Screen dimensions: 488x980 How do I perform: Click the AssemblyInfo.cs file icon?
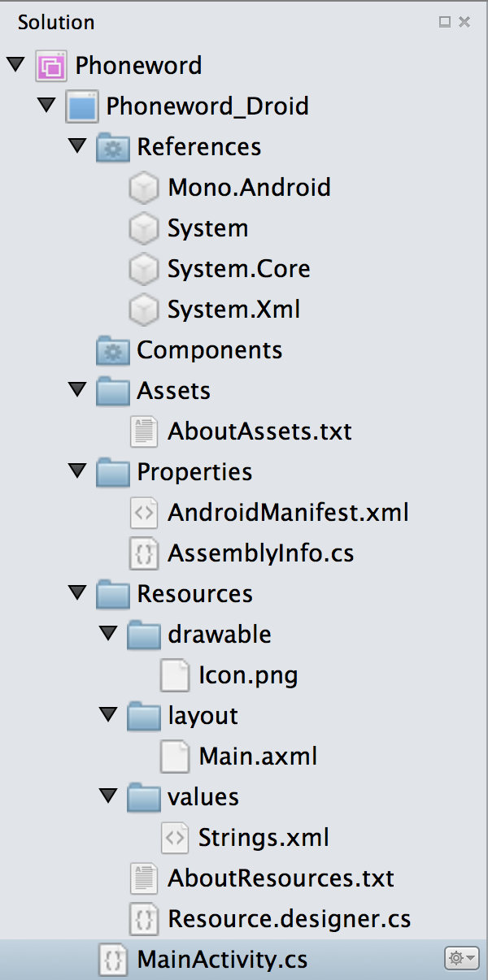[x=143, y=553]
